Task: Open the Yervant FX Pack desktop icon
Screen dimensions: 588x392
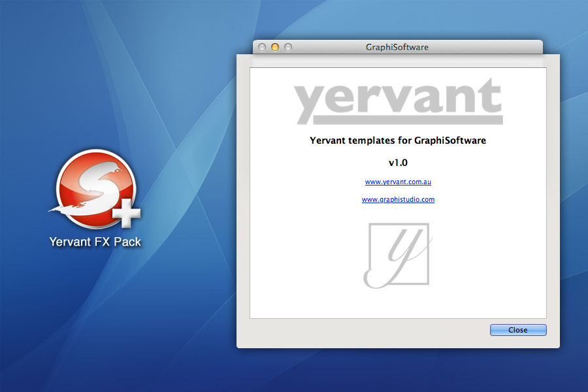Action: pos(95,189)
